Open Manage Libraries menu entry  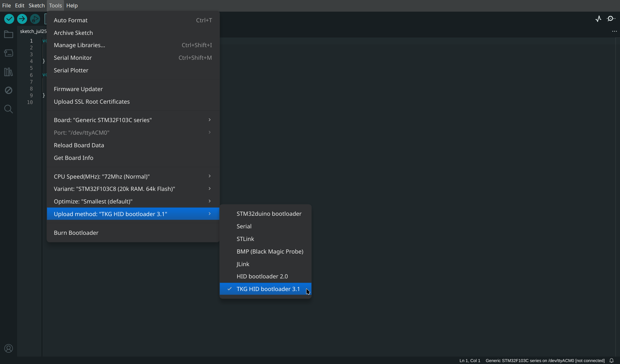[133, 45]
